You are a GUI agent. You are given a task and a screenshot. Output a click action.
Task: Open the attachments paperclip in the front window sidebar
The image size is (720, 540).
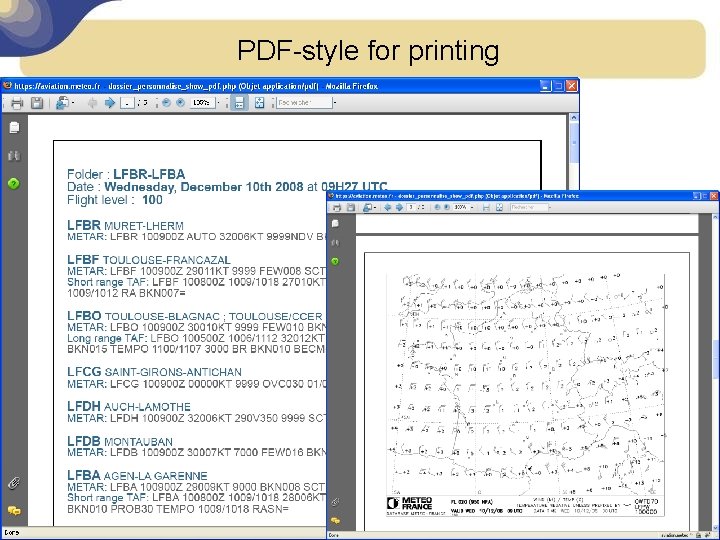click(335, 502)
